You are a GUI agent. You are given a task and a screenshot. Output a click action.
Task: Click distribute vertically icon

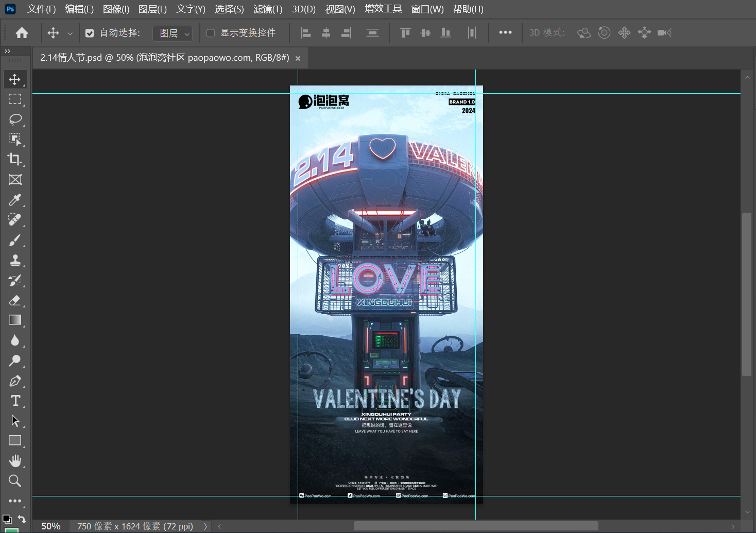coord(372,33)
